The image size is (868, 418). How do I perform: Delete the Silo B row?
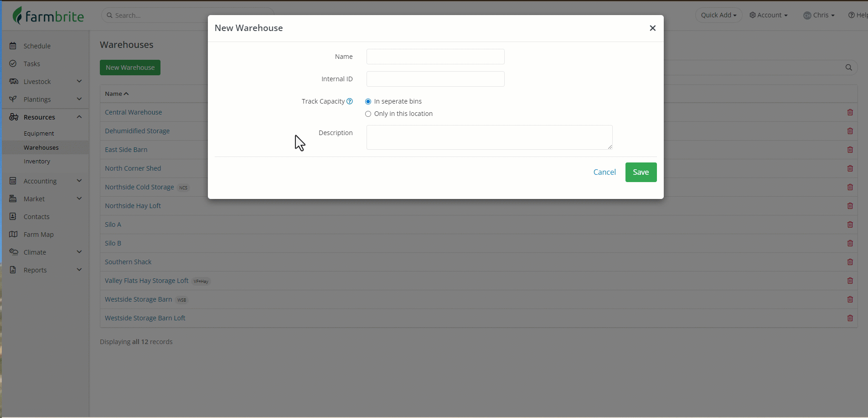[x=850, y=243]
